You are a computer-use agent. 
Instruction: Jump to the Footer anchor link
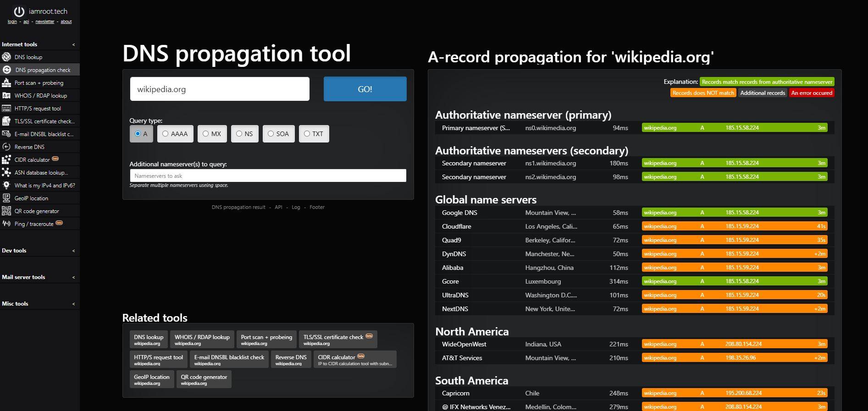(x=317, y=207)
